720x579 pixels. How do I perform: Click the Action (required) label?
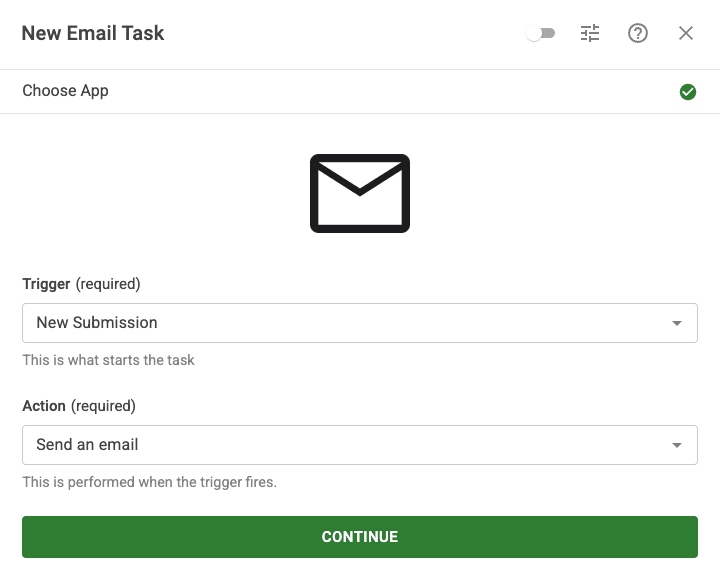point(79,406)
